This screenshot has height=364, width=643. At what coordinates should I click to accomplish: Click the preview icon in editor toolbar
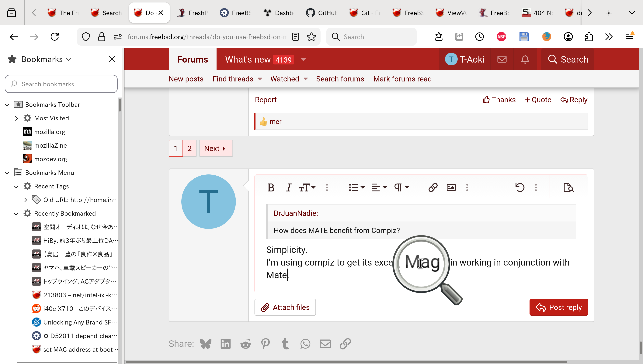[x=568, y=187]
